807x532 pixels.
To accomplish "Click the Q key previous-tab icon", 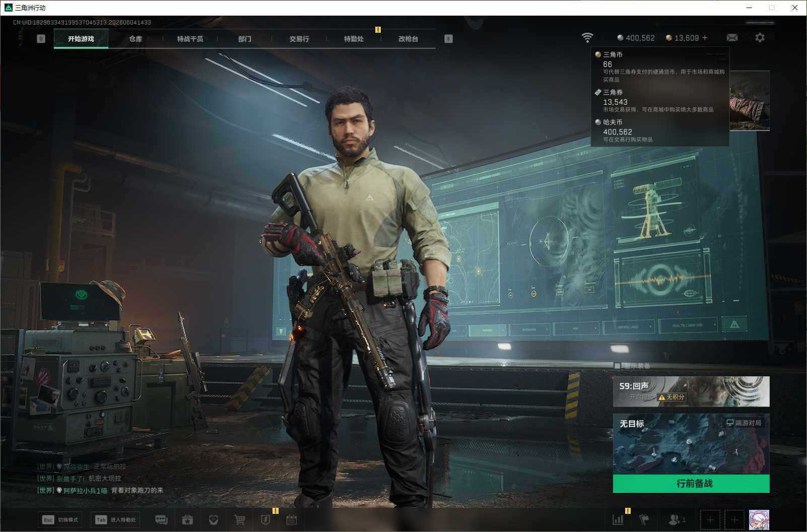I will coord(41,39).
